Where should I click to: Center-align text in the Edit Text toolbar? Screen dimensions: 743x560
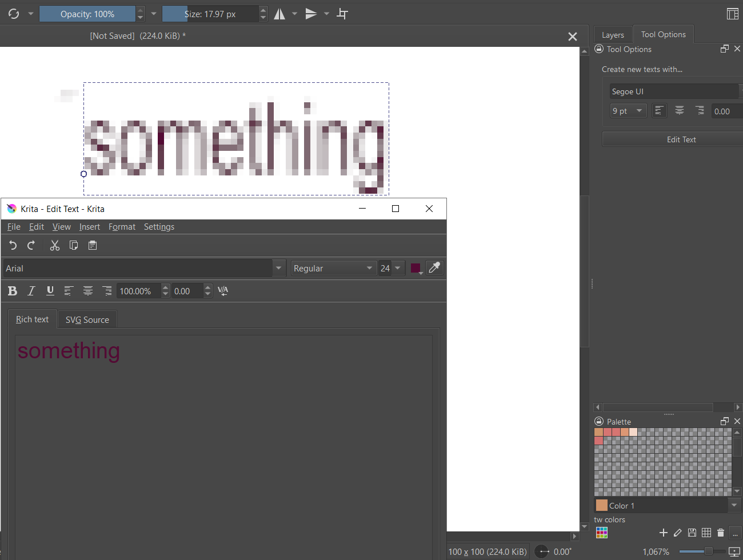(x=88, y=291)
